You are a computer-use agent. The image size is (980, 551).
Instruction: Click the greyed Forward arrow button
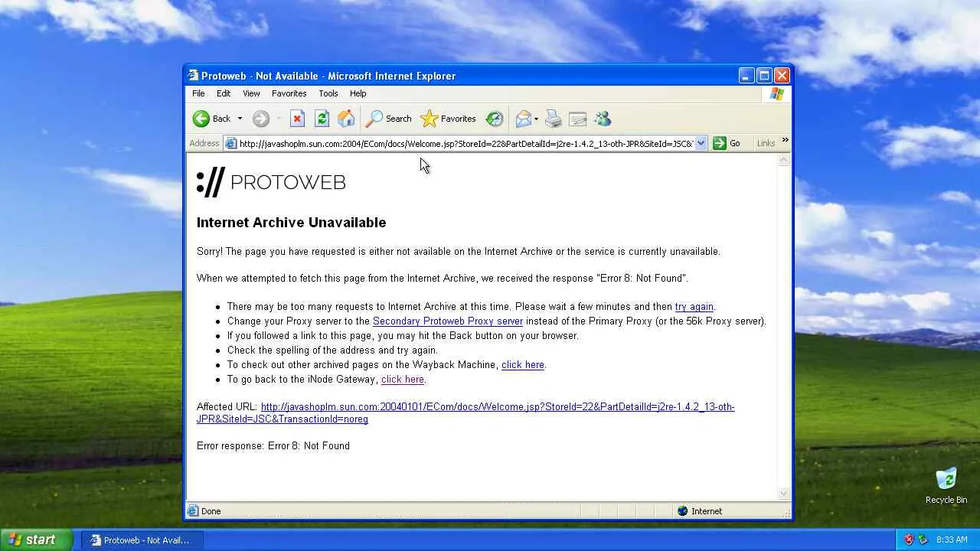point(261,119)
